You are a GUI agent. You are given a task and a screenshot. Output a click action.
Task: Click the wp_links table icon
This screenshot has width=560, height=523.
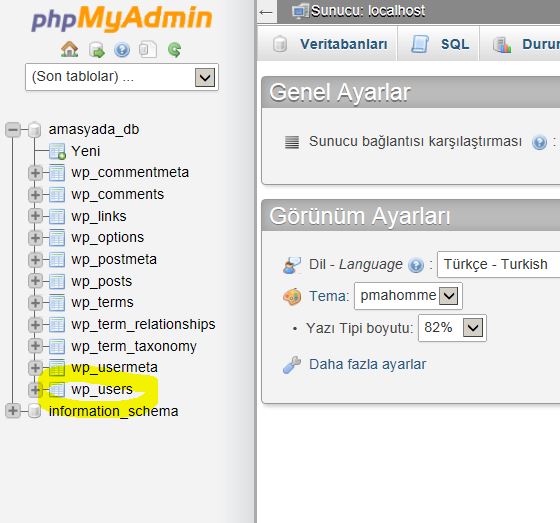57,216
